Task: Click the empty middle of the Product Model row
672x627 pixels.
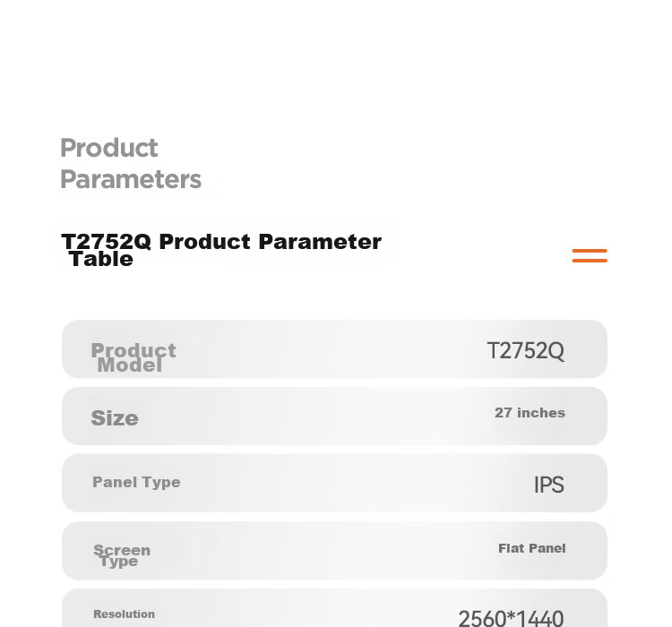Action: point(334,348)
